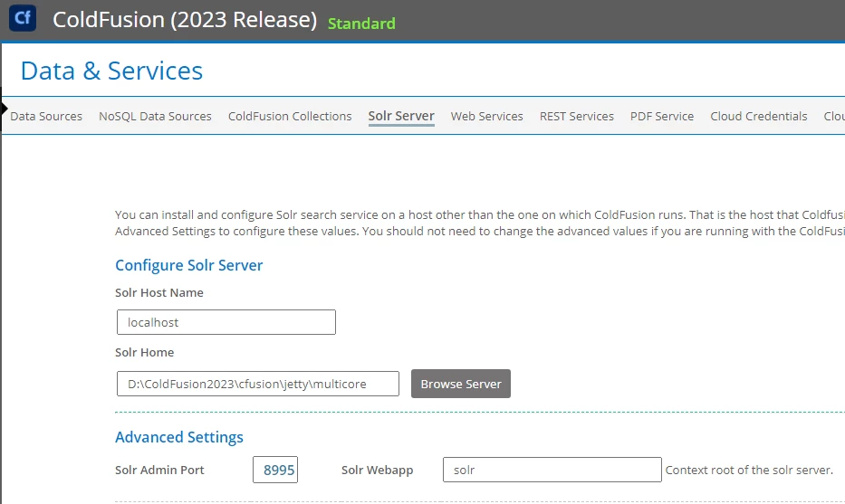Click the Solr Home path field
845x504 pixels.
point(258,384)
